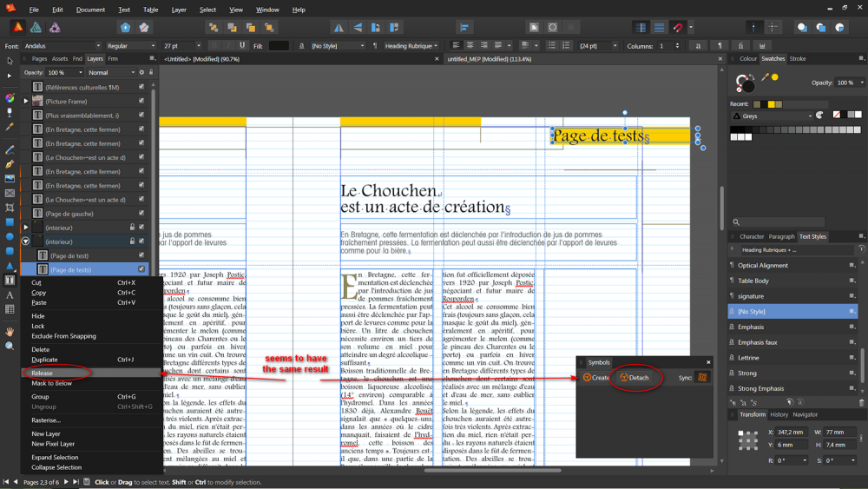Click the Create button in Symbols
Image resolution: width=868 pixels, height=489 pixels.
click(x=596, y=378)
